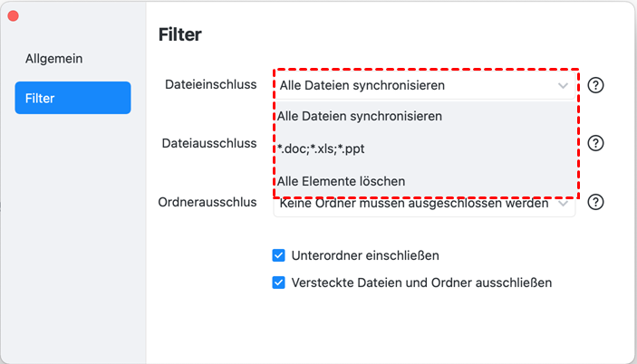This screenshot has width=637, height=364.
Task: Collapse the Dateieinschluss combo box field
Action: tap(417, 85)
